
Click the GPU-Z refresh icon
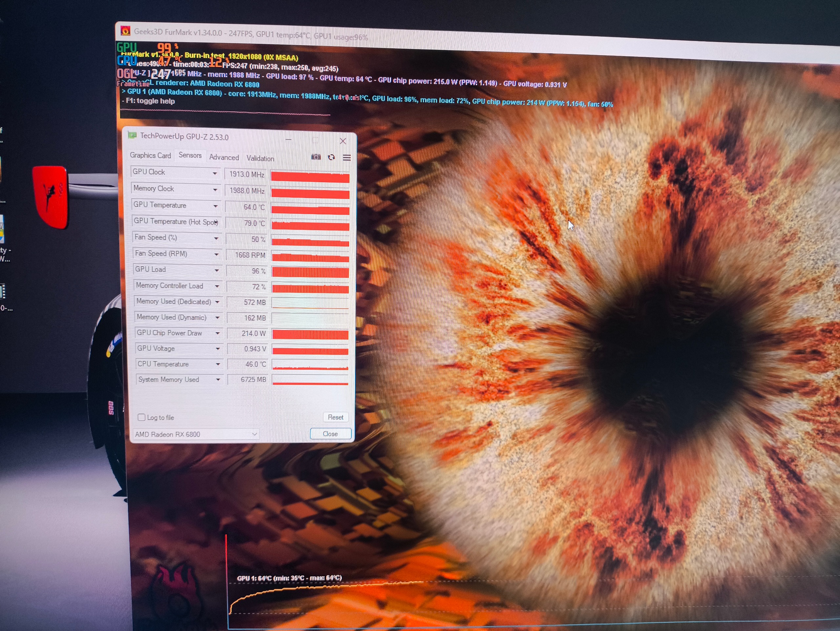tap(331, 157)
